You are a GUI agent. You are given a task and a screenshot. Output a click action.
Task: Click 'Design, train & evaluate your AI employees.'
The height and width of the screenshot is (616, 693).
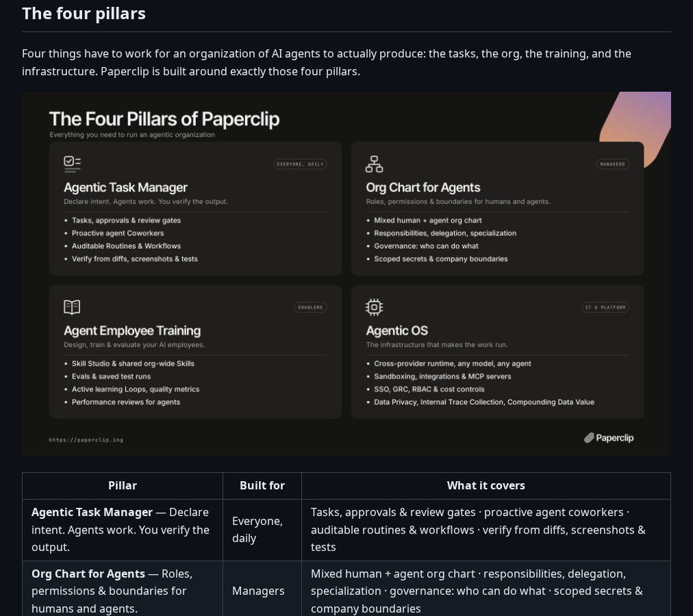point(134,345)
